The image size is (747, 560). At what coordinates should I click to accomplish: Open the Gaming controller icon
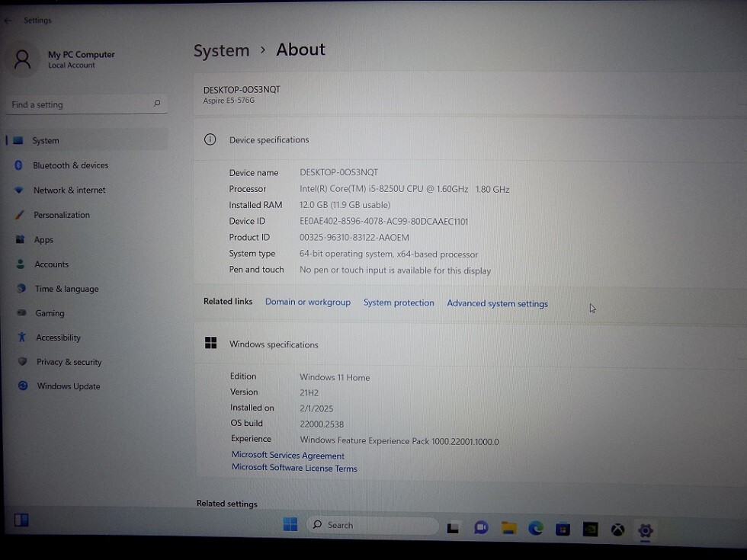tap(21, 313)
